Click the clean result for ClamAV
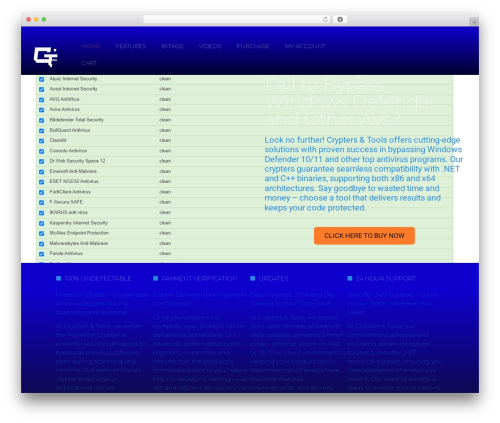 [x=165, y=140]
